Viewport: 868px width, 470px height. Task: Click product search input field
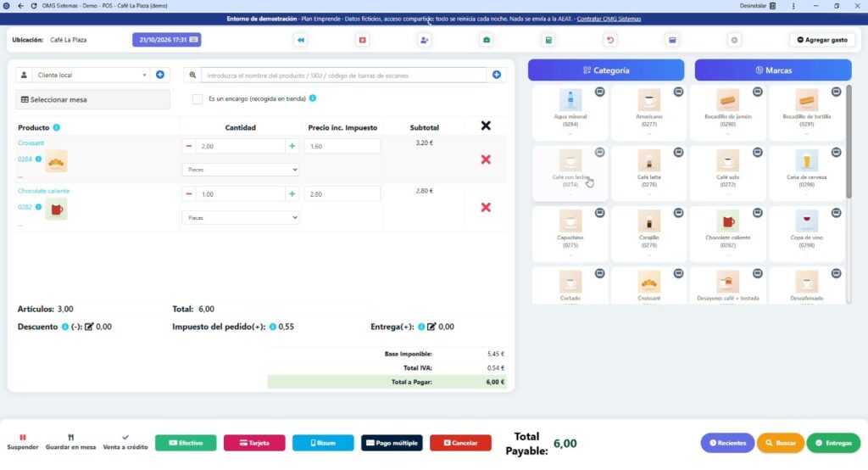pyautogui.click(x=344, y=75)
